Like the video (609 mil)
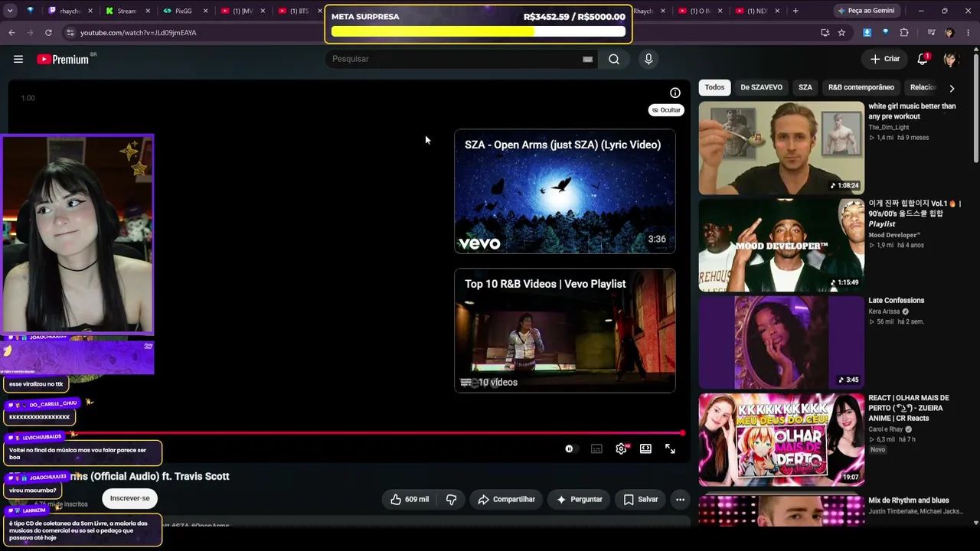The width and height of the screenshot is (980, 551). tap(410, 499)
